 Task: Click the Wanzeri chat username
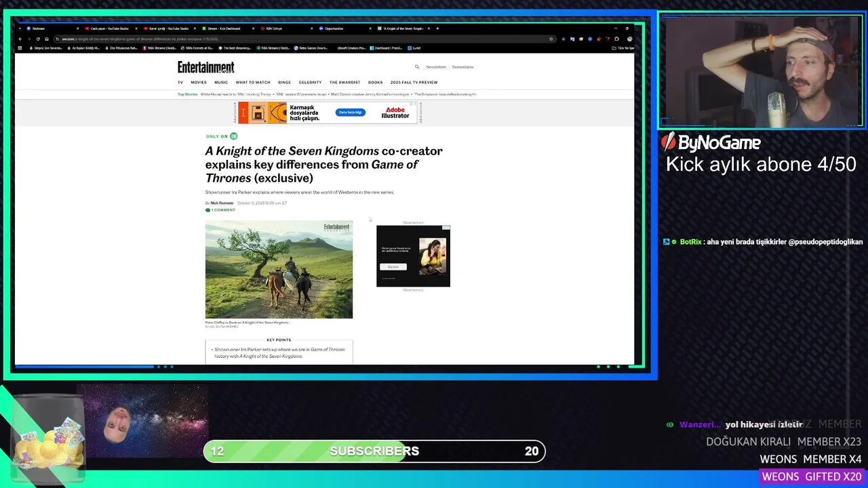pyautogui.click(x=700, y=424)
